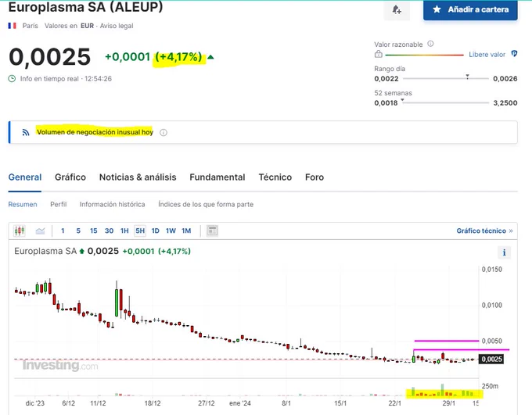Select area chart type icon
The image size is (532, 415).
pos(41,231)
